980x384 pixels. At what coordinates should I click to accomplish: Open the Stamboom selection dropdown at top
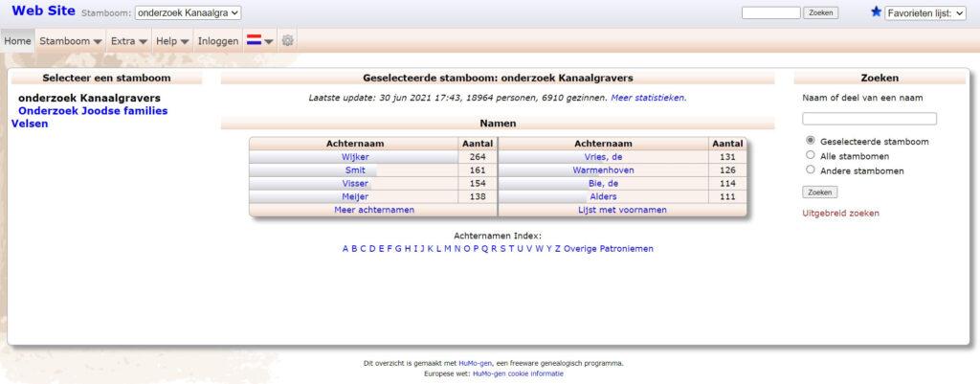189,13
